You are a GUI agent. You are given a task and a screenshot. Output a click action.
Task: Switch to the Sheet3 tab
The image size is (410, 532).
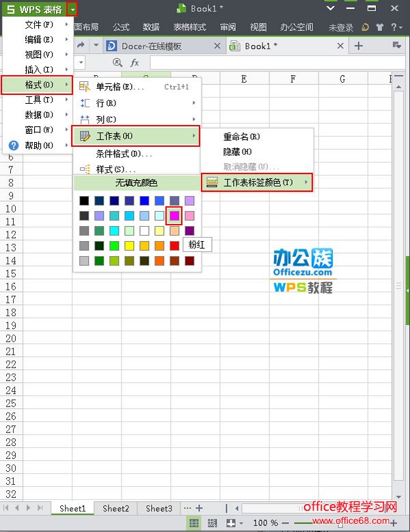[x=159, y=508]
